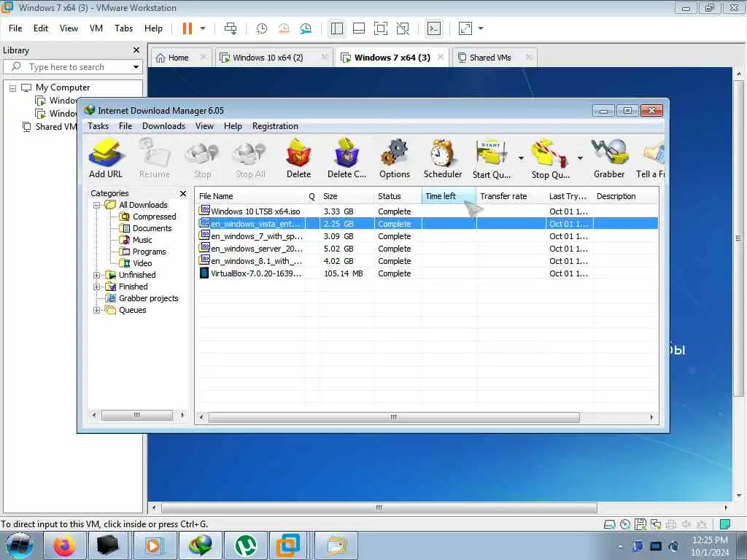Click the Stop Queue icon

point(550,158)
